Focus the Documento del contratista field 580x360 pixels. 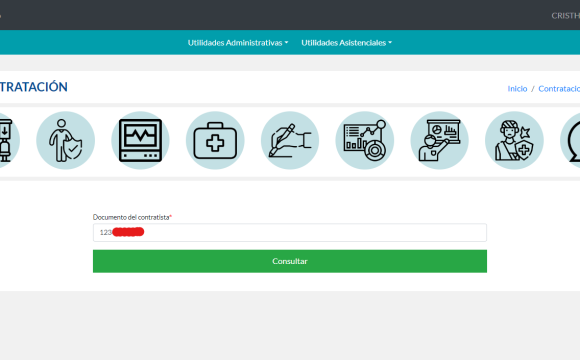coord(290,232)
